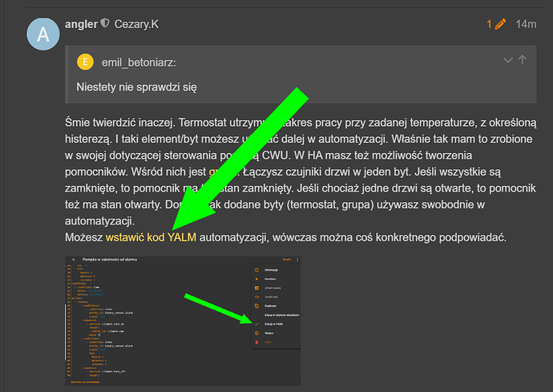Click the moderator shield icon beside angler
This screenshot has height=392, width=553.
click(x=105, y=23)
